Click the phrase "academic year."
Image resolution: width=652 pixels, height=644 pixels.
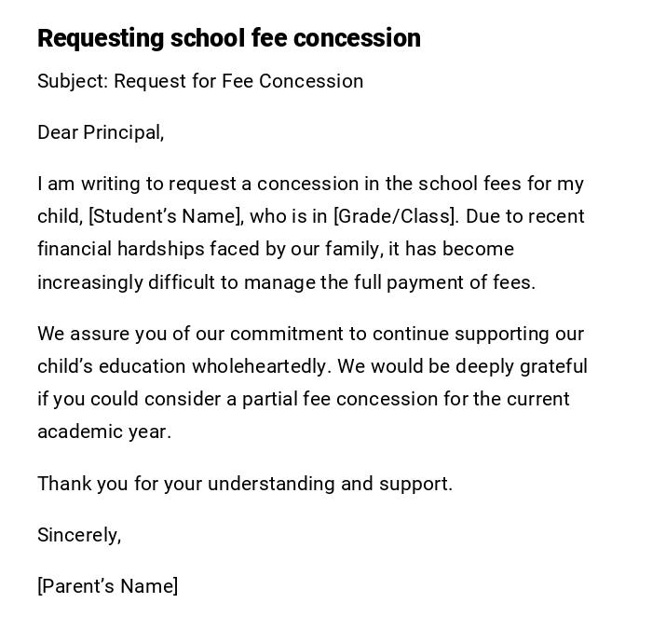coord(104,432)
